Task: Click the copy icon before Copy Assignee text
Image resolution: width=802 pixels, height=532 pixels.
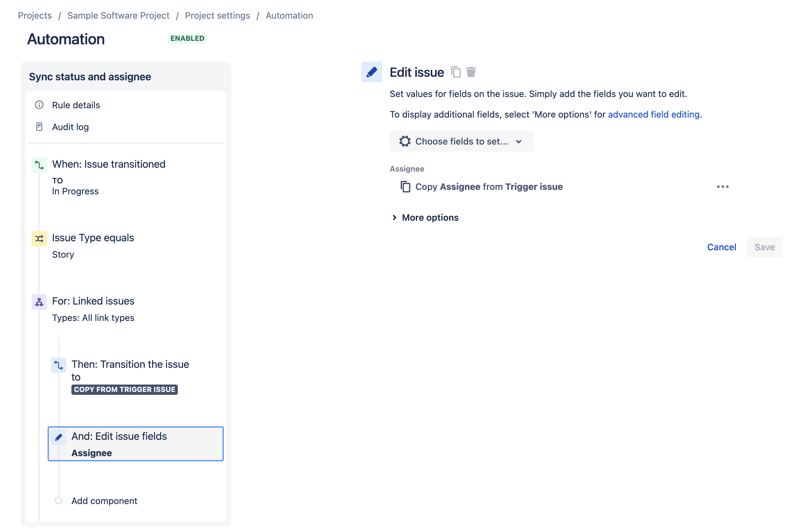Action: pyautogui.click(x=406, y=187)
